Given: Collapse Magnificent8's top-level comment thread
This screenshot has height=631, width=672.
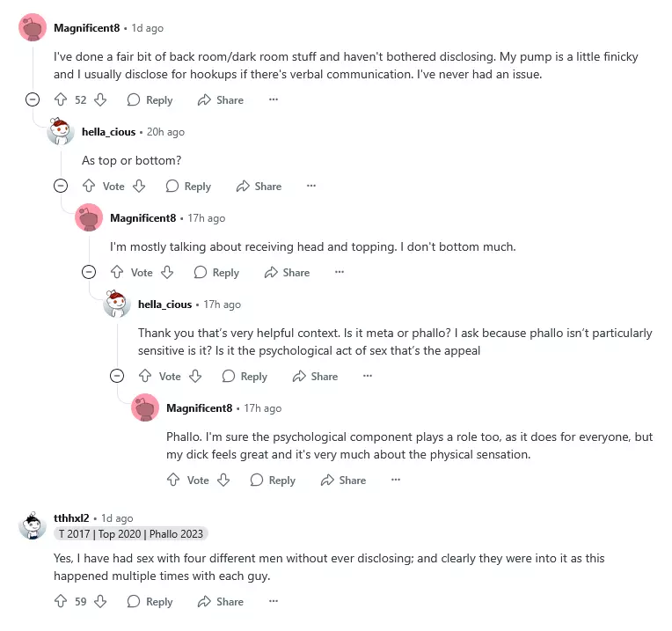Looking at the screenshot, I should click(33, 100).
